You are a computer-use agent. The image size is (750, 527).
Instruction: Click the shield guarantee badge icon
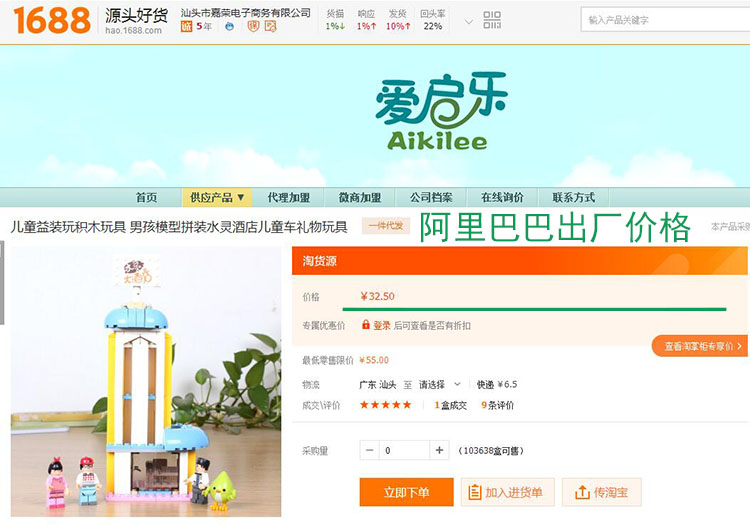[253, 26]
